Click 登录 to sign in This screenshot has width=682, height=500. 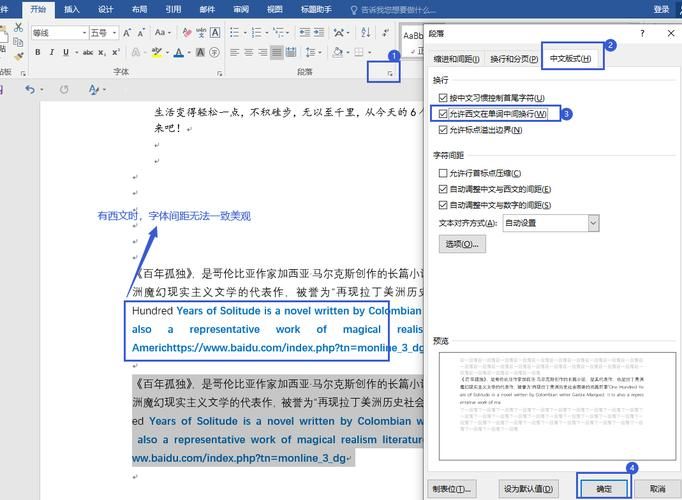661,9
